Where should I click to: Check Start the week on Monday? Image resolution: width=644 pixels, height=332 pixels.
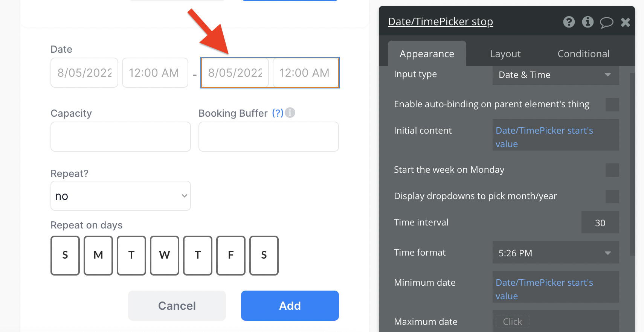coord(612,170)
